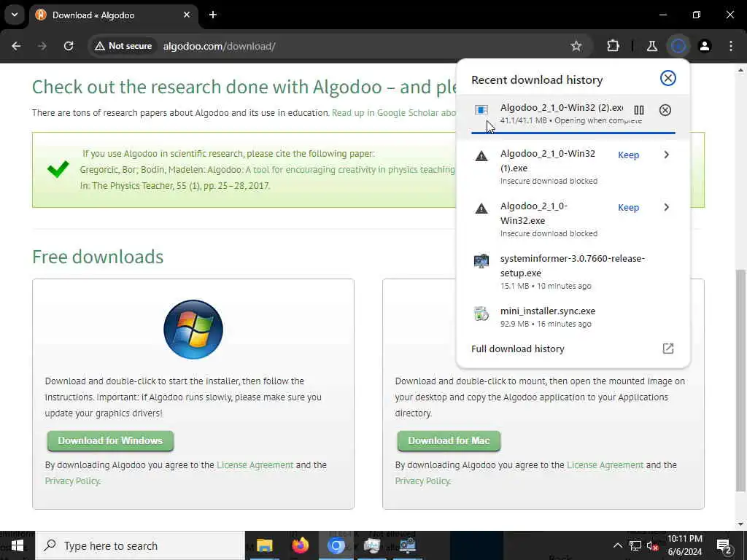This screenshot has height=560, width=747.
Task: Switch to Chrome taskbar icon
Action: coord(336,545)
